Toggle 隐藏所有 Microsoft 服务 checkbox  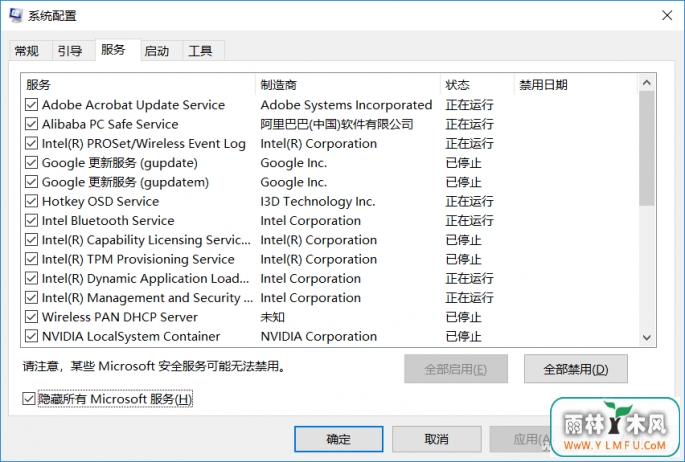[x=28, y=398]
